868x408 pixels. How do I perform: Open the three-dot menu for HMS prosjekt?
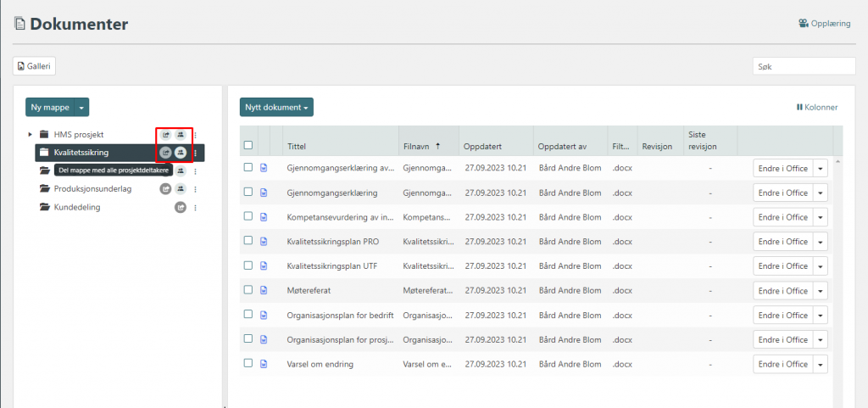pos(195,135)
